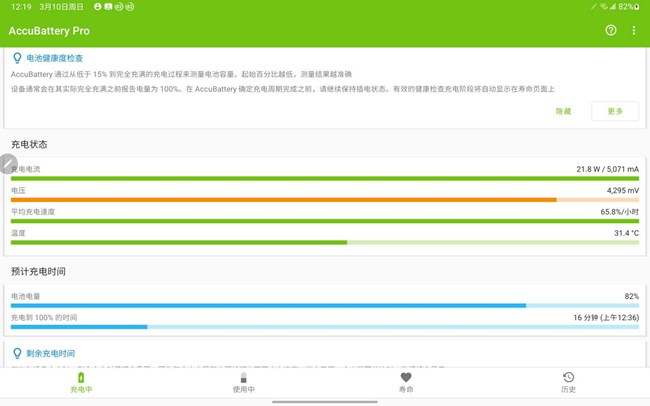
Task: Select the 16 分钟 (上午12:36) estimate
Action: 606,318
